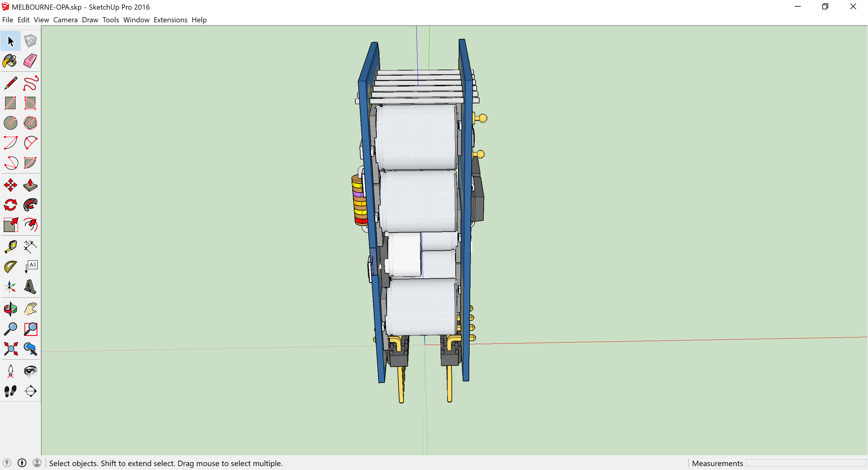Select the Select arrow tool
The height and width of the screenshot is (470, 868).
[11, 41]
